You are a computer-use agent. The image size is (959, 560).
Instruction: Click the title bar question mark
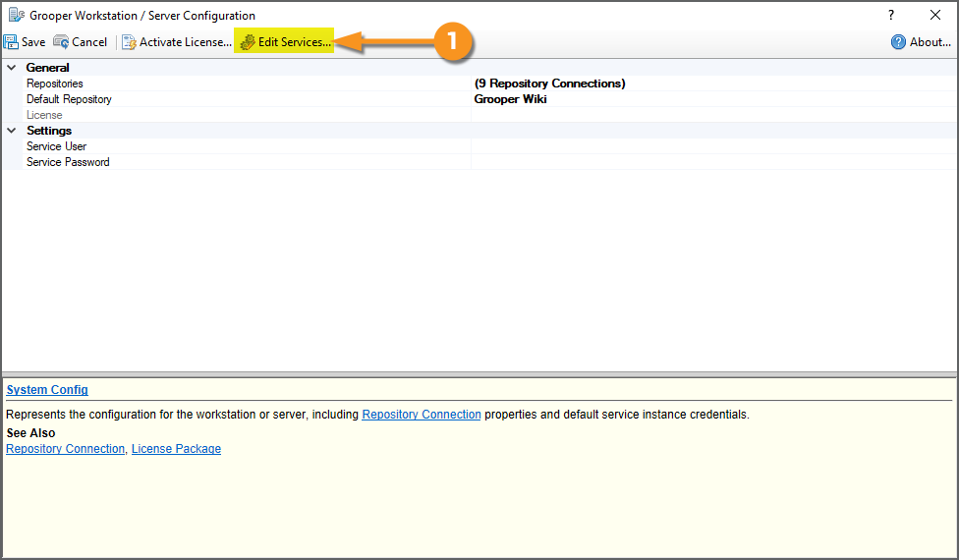tap(891, 15)
